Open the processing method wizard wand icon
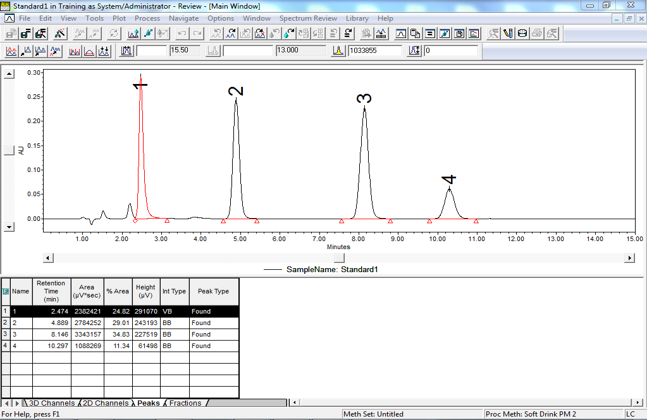Image resolution: width=647 pixels, height=420 pixels. (x=60, y=33)
